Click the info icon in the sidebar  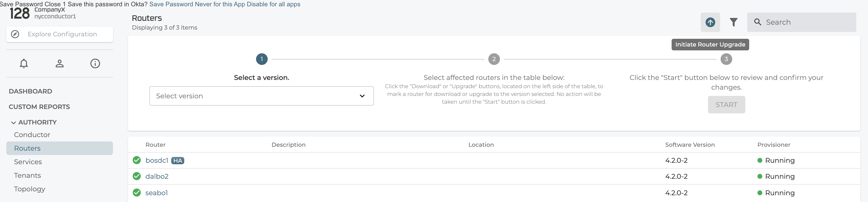point(95,63)
